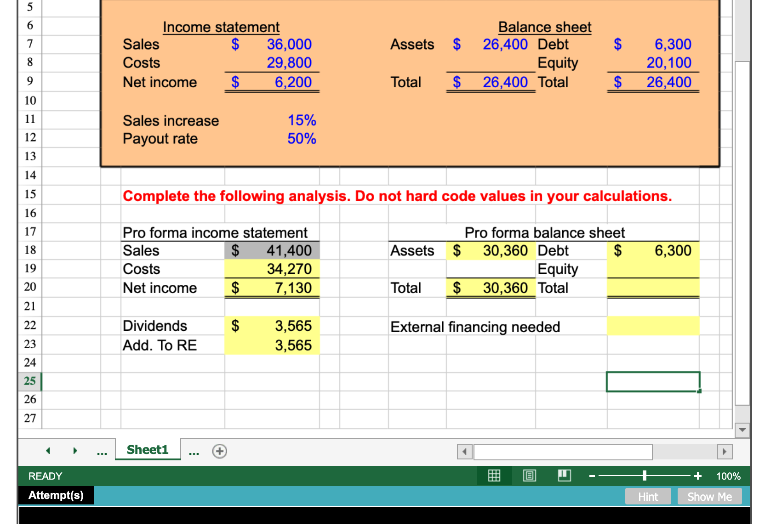Select pro forma Debt cell 6,300
Screen dimensions: 765x532
click(653, 250)
